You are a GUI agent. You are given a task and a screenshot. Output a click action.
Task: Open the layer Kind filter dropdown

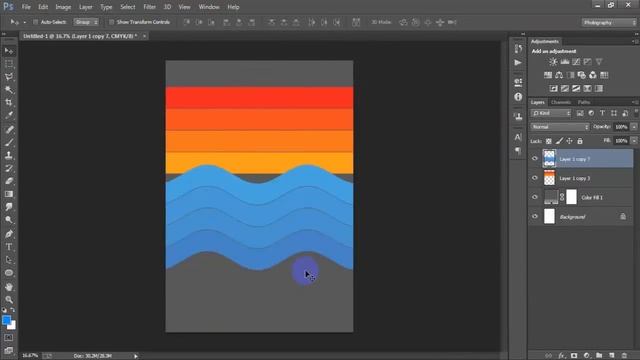[551, 113]
